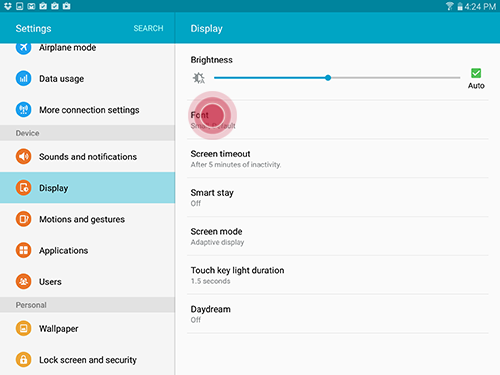Open the Daydream setting
Image resolution: width=500 pixels, height=375 pixels.
tap(338, 314)
